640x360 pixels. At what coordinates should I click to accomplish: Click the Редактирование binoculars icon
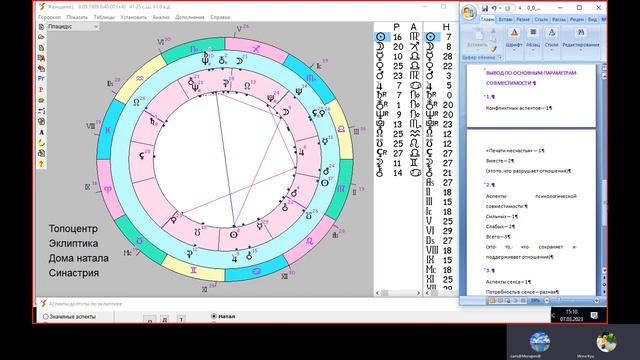pos(581,33)
